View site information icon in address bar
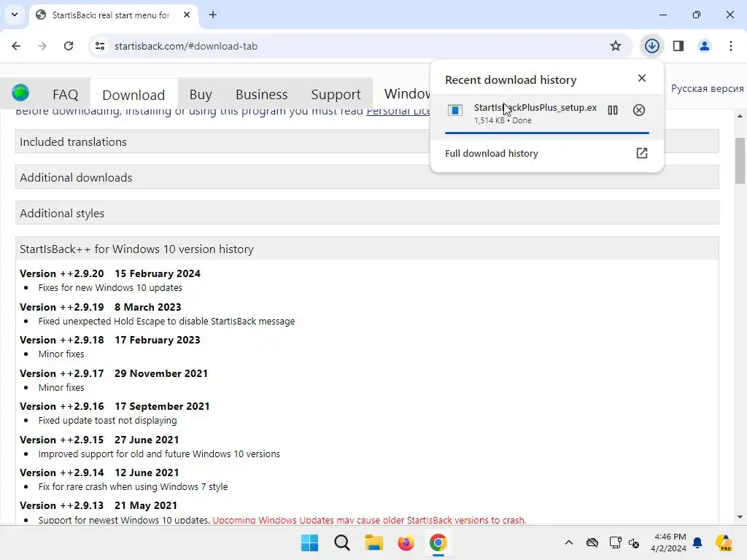This screenshot has height=560, width=747. [x=99, y=46]
